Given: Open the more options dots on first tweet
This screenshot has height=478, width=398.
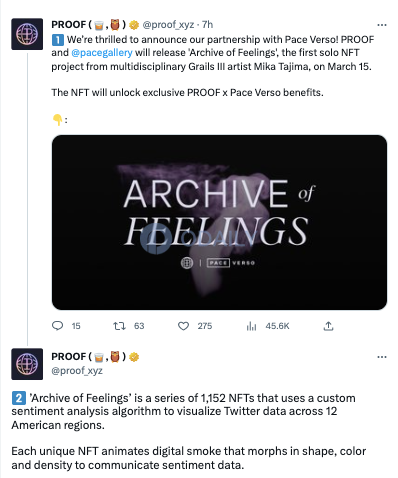Looking at the screenshot, I should 382,25.
